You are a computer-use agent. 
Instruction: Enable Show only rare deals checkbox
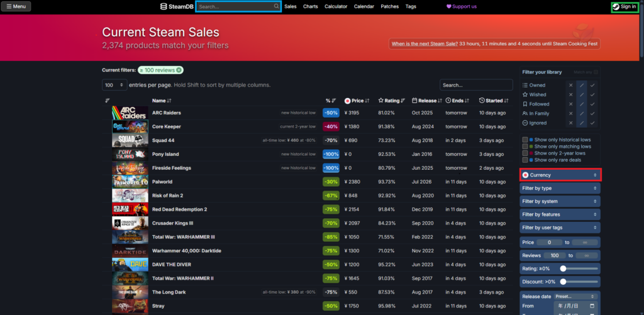(x=525, y=160)
